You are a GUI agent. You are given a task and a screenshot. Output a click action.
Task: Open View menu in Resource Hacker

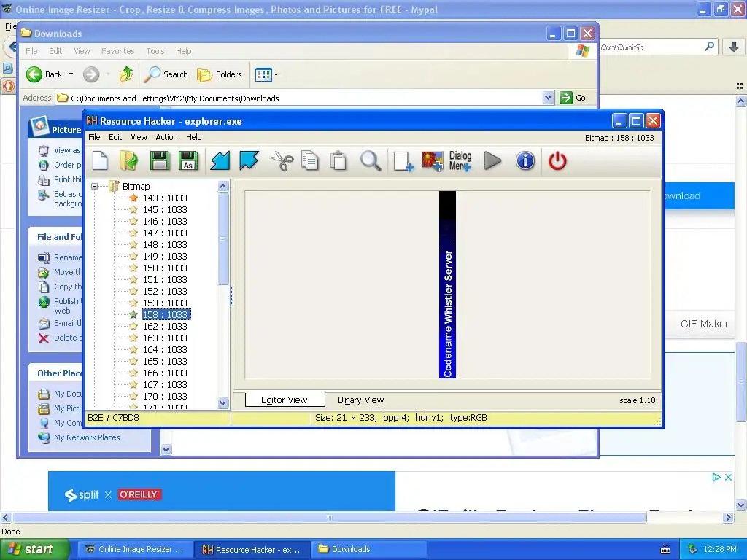139,137
